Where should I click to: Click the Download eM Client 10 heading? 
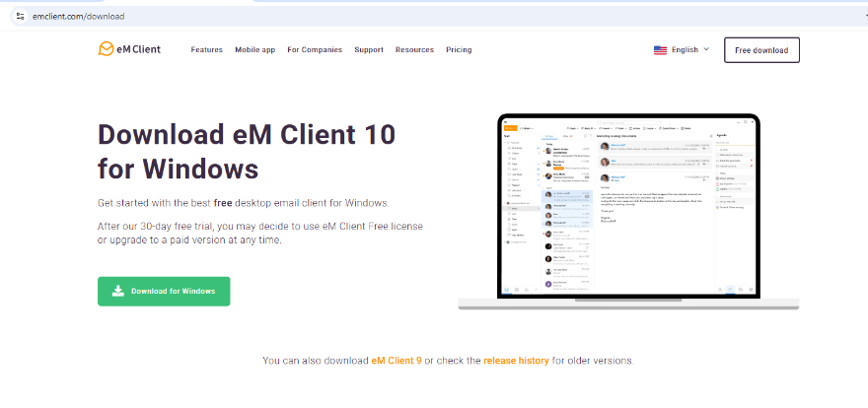coord(247,151)
